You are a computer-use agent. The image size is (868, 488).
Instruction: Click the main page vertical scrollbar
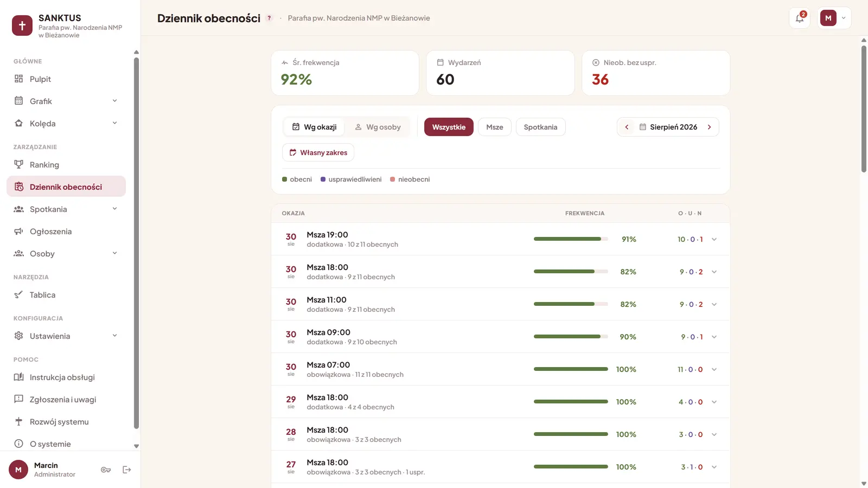point(864,108)
